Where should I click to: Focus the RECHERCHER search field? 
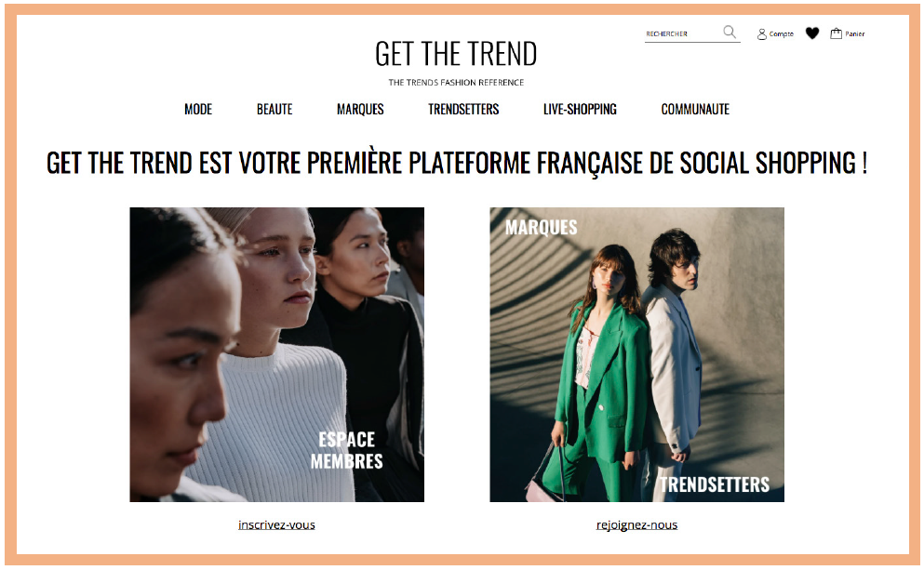(x=683, y=34)
